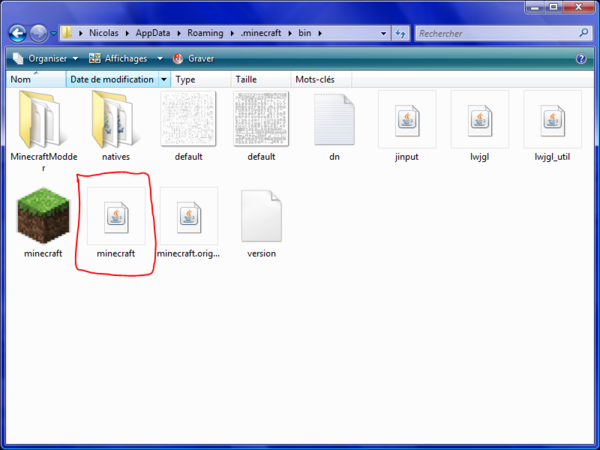Click the folder icon in address bar
The image size is (600, 450).
[x=67, y=33]
